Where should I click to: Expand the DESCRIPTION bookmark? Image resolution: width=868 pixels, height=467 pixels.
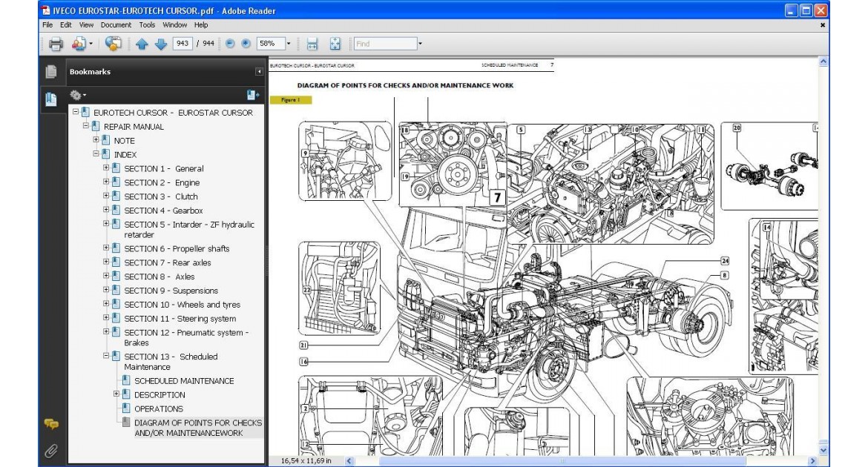(x=116, y=394)
